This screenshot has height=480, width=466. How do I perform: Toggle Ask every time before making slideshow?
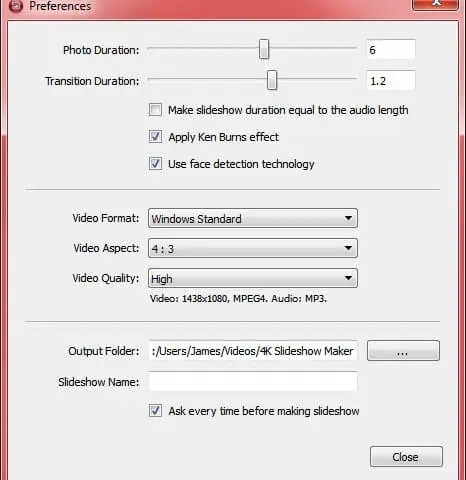[155, 411]
